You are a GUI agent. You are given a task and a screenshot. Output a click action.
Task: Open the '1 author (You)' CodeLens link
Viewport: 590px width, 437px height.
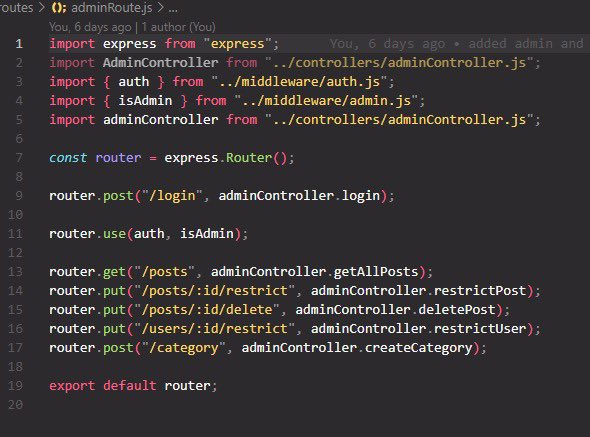[x=178, y=27]
